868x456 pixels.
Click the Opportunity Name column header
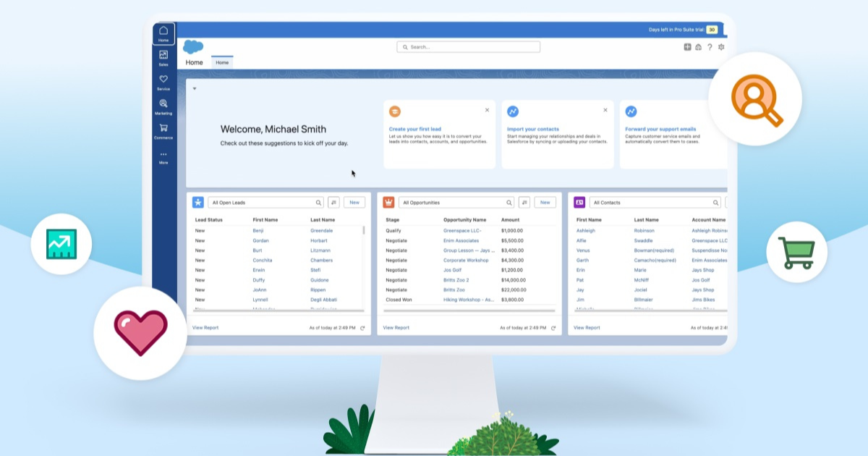coord(465,219)
